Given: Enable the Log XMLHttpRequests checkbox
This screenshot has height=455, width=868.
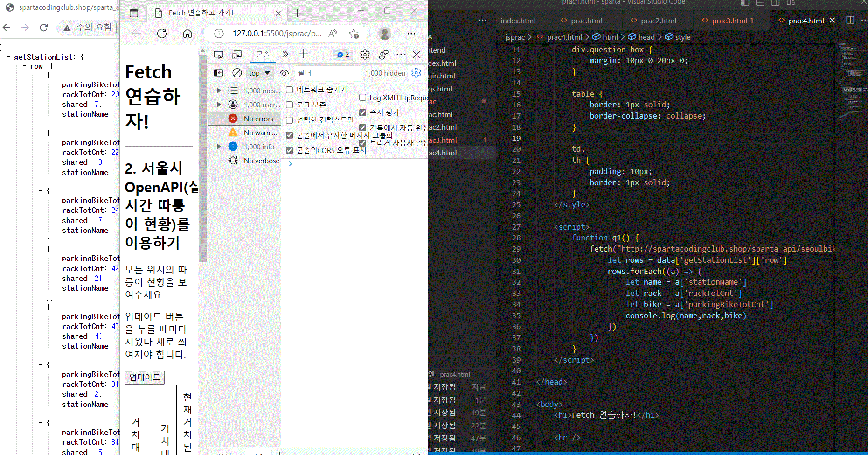Looking at the screenshot, I should (362, 98).
